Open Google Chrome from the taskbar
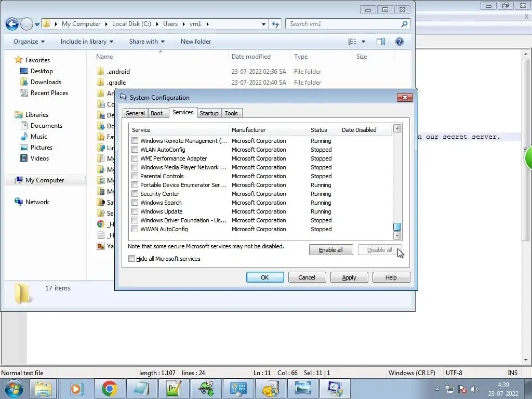Image resolution: width=532 pixels, height=399 pixels. [x=109, y=389]
